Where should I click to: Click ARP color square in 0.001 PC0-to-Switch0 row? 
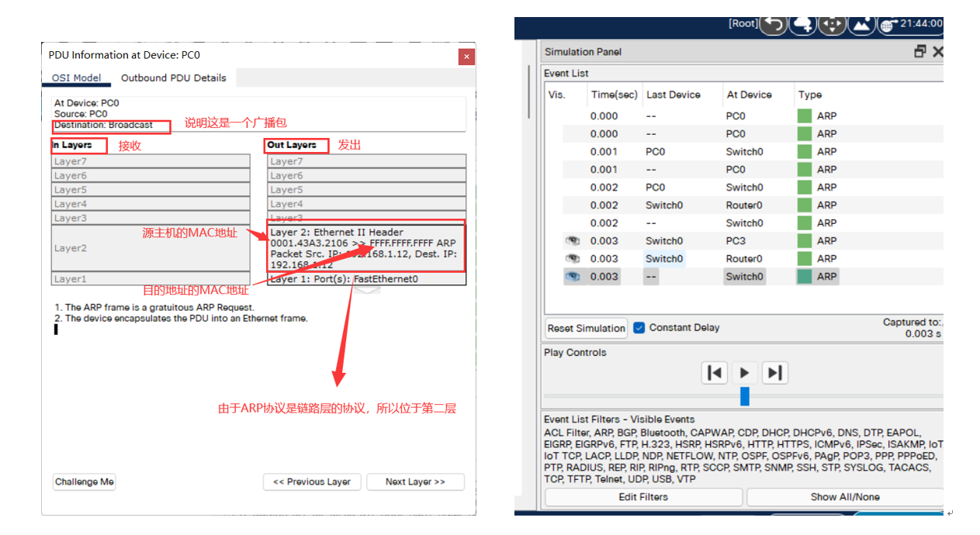[x=805, y=152]
